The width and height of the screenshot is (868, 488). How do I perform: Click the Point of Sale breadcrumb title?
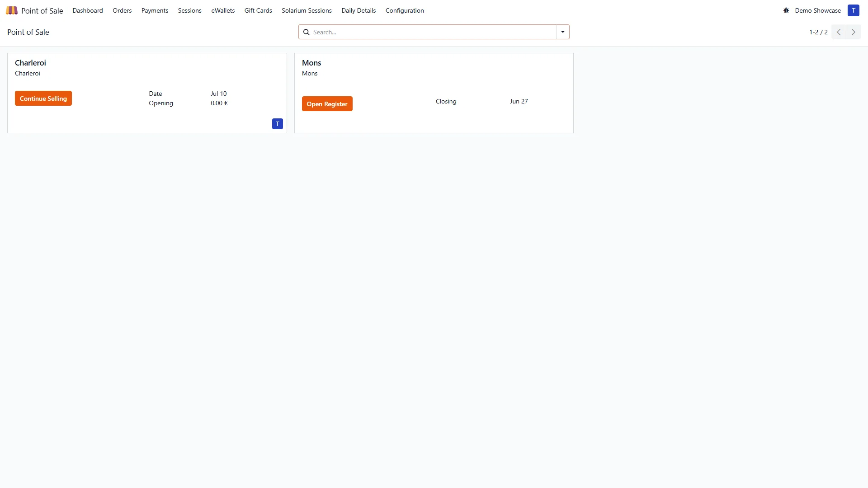pyautogui.click(x=28, y=32)
